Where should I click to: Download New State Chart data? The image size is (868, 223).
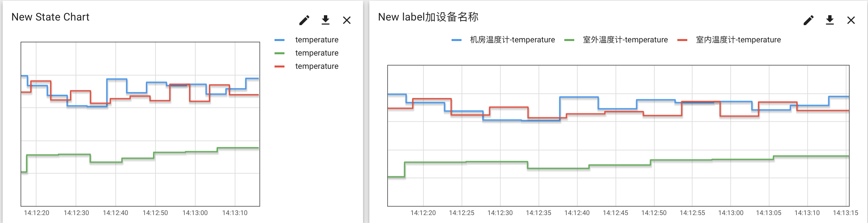coord(325,20)
